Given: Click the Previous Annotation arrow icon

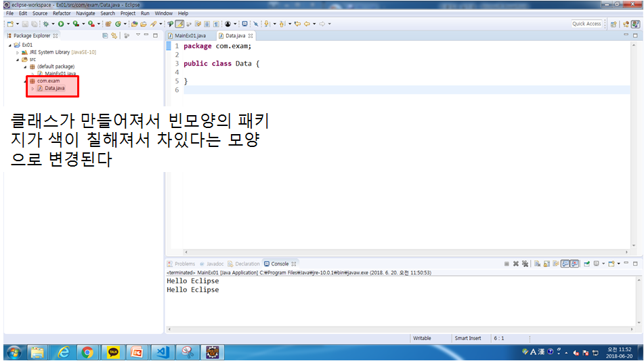Looking at the screenshot, I should [x=282, y=24].
